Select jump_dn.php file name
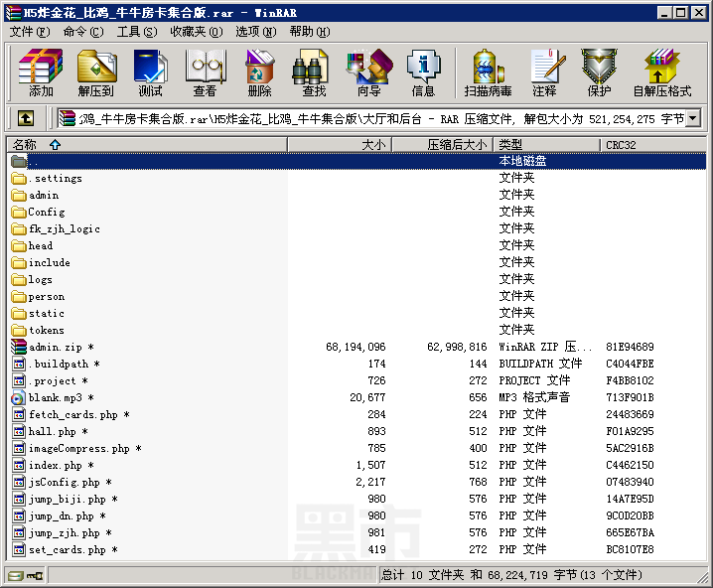This screenshot has width=713, height=588. (68, 516)
